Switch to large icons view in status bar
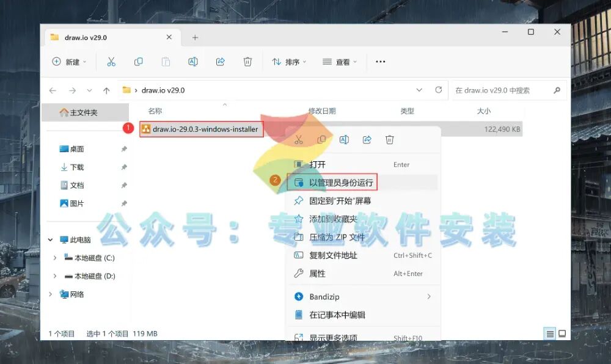Screen dimensions: 611x364 tap(562, 333)
